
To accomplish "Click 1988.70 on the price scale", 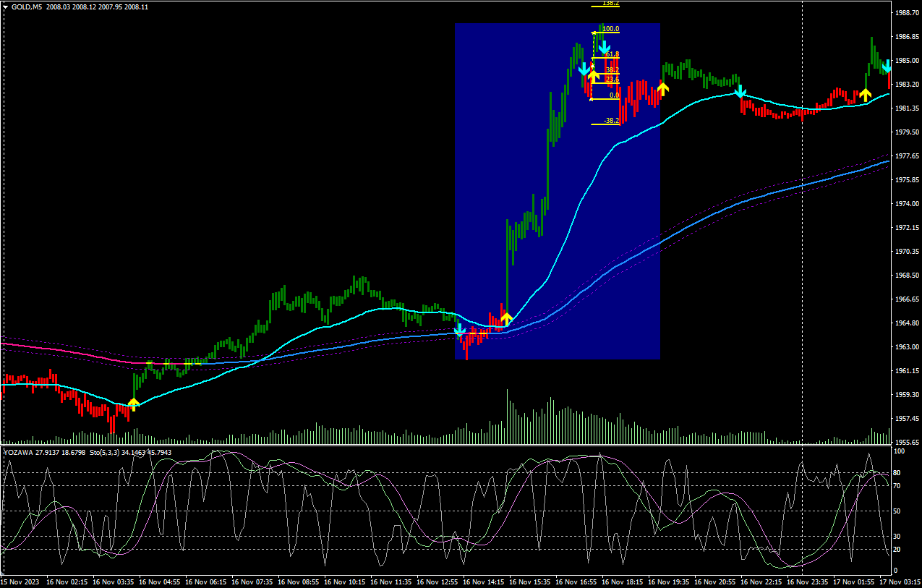I will point(905,13).
